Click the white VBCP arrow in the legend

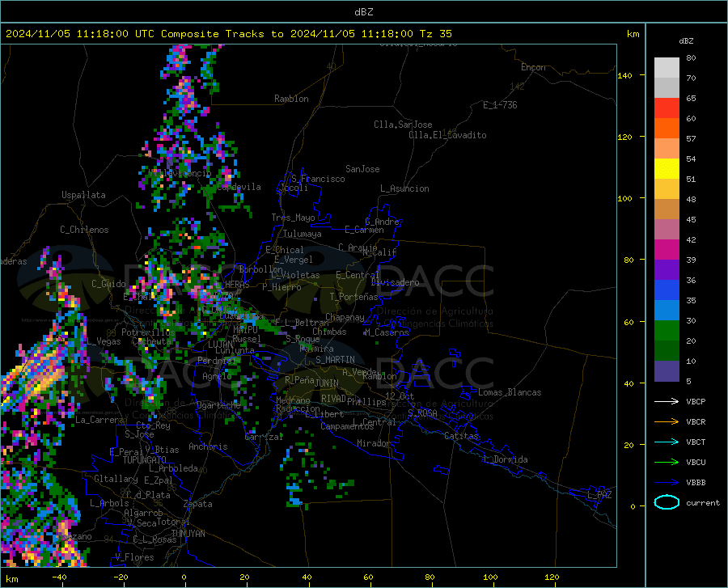pos(667,401)
